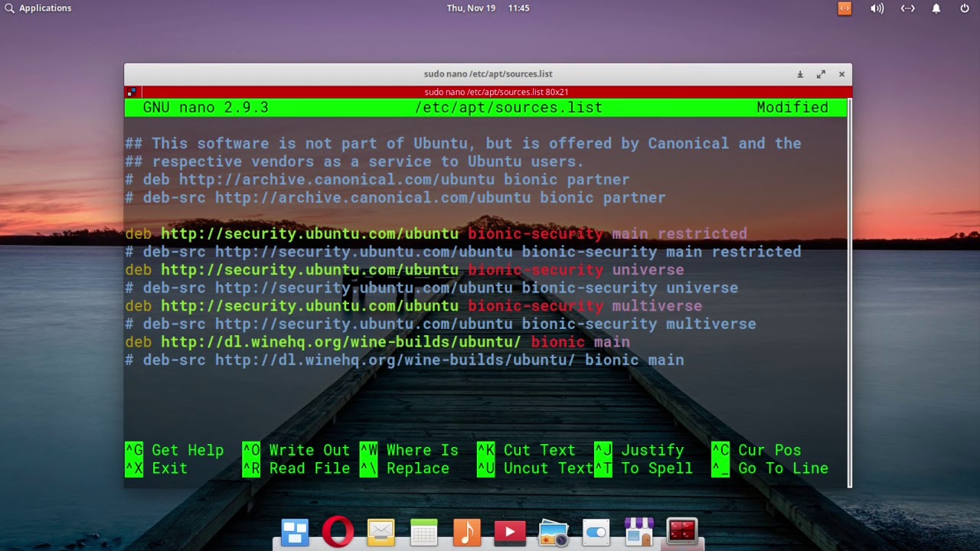980x551 pixels.
Task: Open Multitasking View in the dock
Action: (x=295, y=532)
